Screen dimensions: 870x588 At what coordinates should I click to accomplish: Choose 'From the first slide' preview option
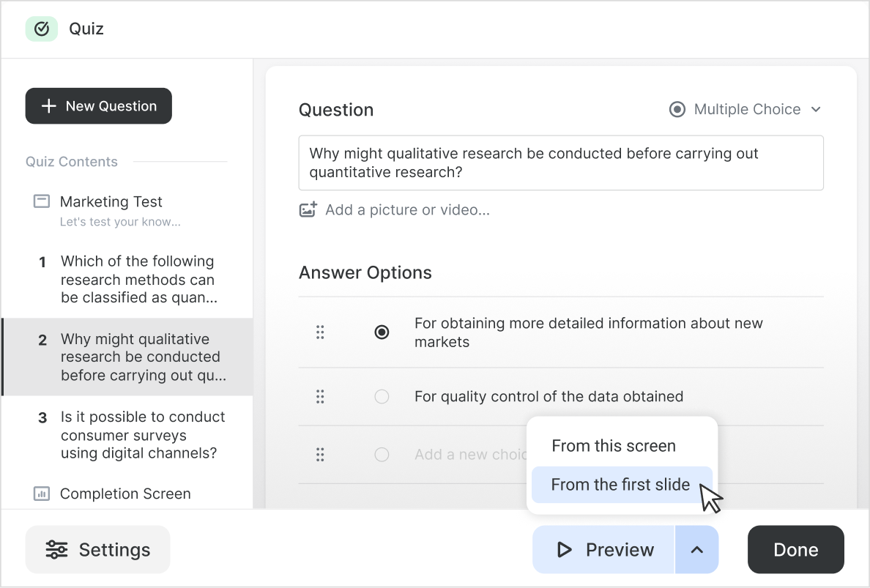pyautogui.click(x=620, y=485)
